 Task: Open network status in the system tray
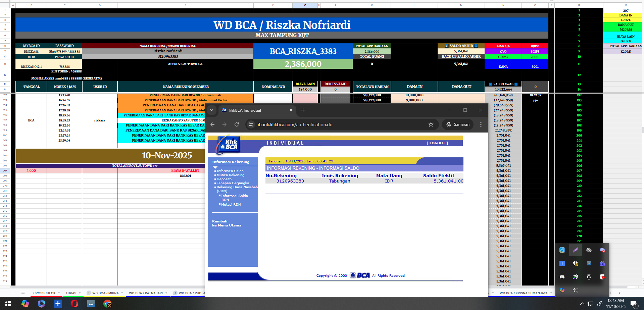point(590,304)
